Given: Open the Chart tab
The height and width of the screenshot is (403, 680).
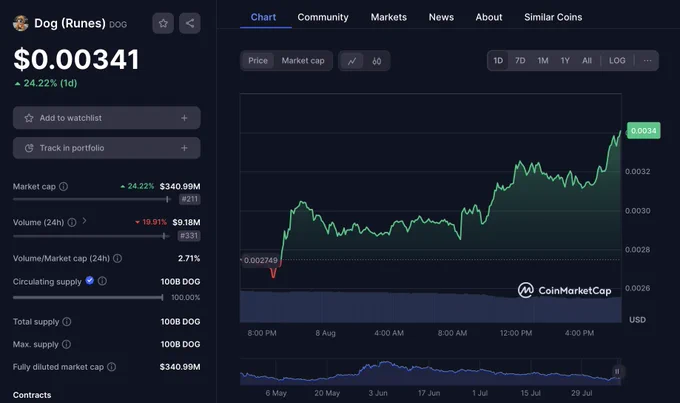Looking at the screenshot, I should coord(263,17).
